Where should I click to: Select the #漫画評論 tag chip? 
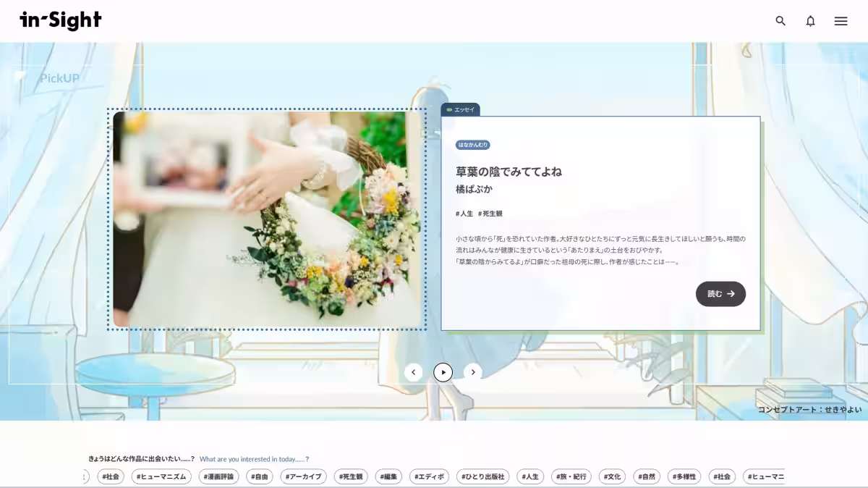click(218, 476)
